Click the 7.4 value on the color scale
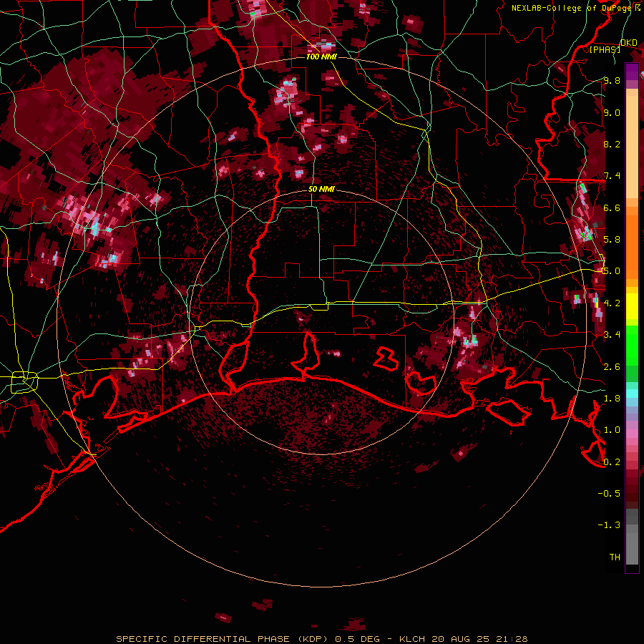The image size is (644, 644). click(x=612, y=176)
